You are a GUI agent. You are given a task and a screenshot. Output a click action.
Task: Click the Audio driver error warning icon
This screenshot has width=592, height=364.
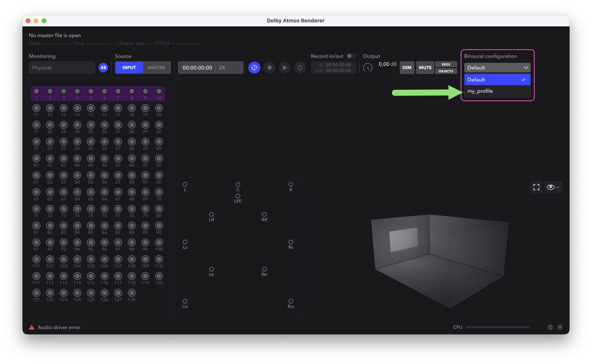tap(32, 327)
